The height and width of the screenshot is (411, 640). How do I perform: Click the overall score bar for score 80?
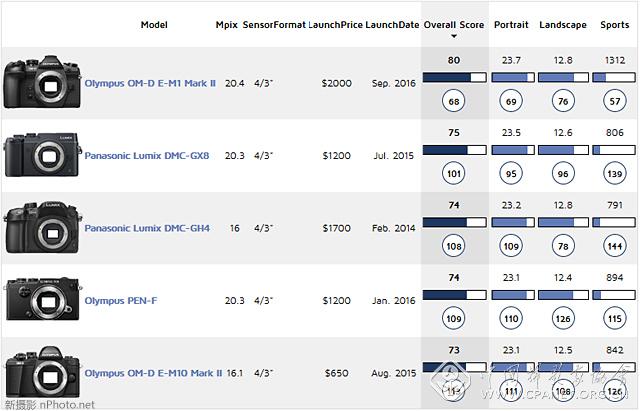click(454, 77)
